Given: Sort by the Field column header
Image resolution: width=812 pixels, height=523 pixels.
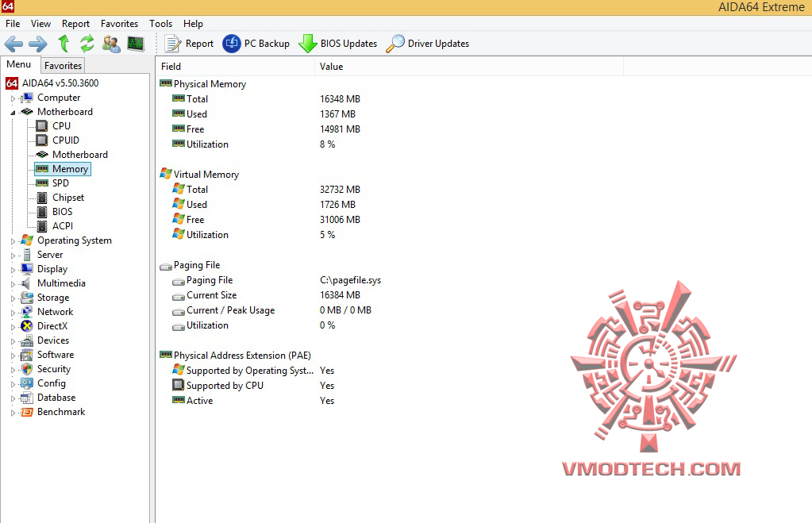Looking at the screenshot, I should (x=235, y=67).
